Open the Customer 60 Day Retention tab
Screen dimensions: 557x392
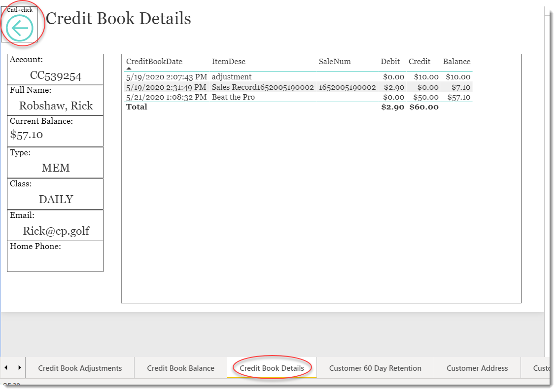(375, 368)
